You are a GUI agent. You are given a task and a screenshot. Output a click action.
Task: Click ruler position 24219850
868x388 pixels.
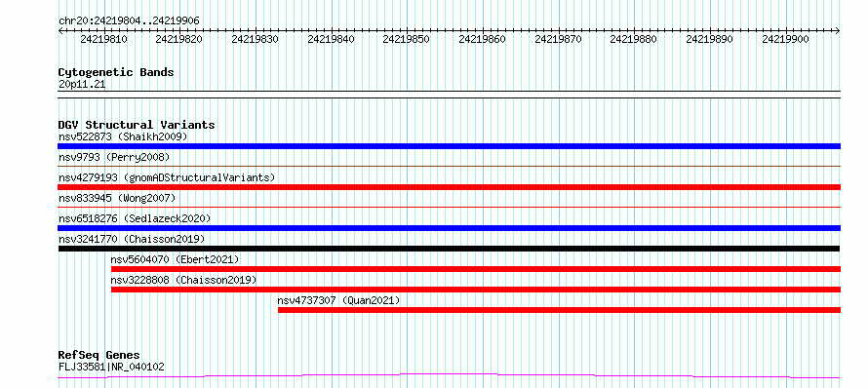tap(407, 39)
